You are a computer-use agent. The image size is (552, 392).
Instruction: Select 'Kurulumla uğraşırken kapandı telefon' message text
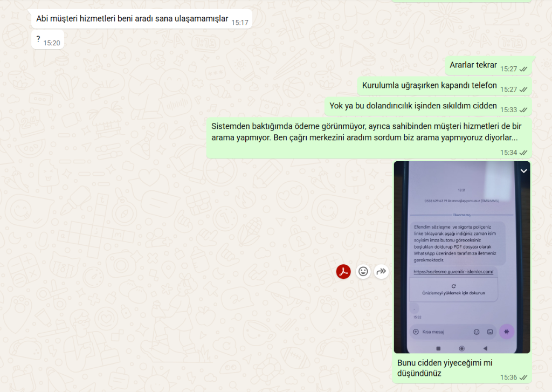click(430, 86)
